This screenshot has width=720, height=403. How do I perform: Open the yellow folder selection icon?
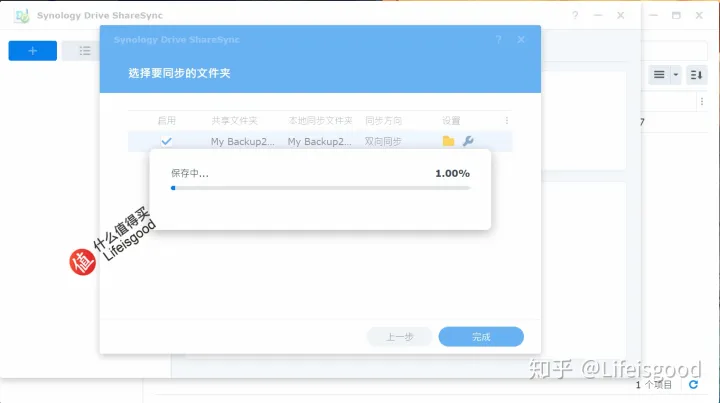448,141
